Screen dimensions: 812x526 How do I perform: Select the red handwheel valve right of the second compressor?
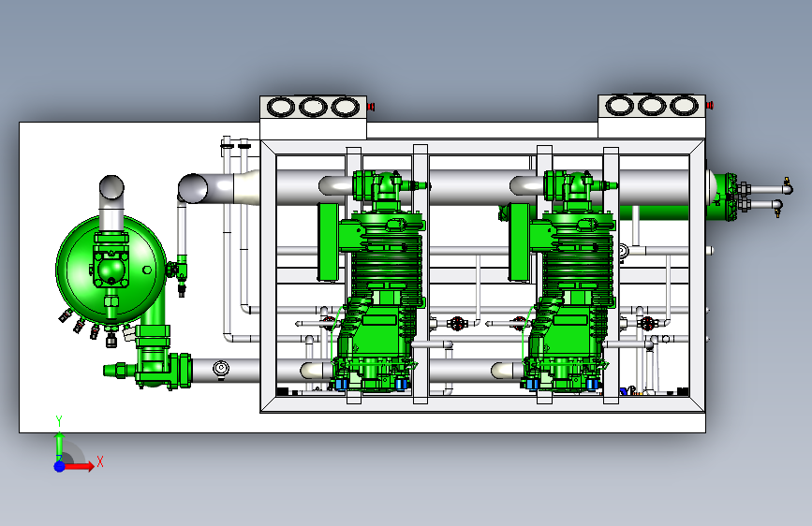(647, 324)
